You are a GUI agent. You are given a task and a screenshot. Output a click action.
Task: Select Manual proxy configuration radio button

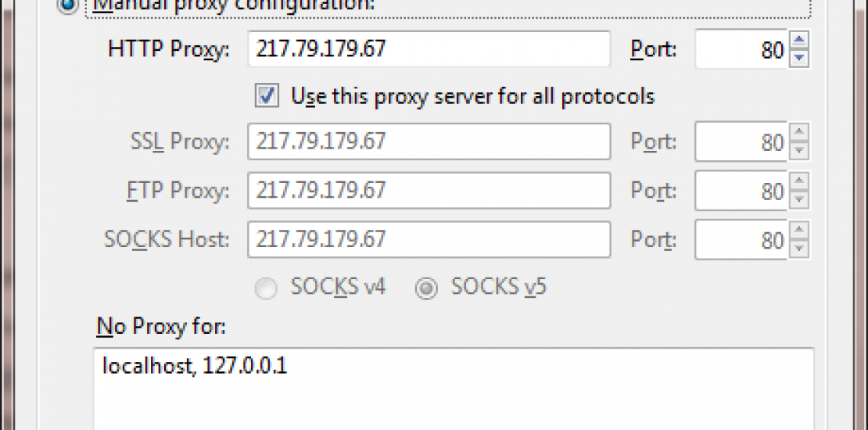68,5
